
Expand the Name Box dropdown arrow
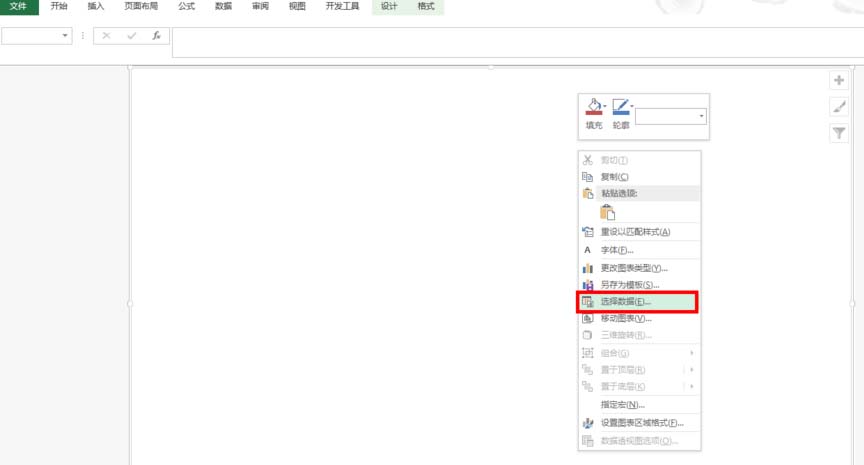[65, 36]
